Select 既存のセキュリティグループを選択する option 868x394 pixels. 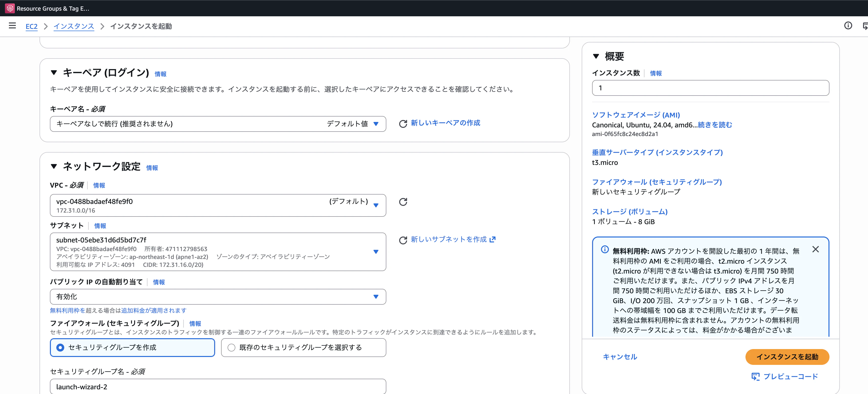click(231, 348)
